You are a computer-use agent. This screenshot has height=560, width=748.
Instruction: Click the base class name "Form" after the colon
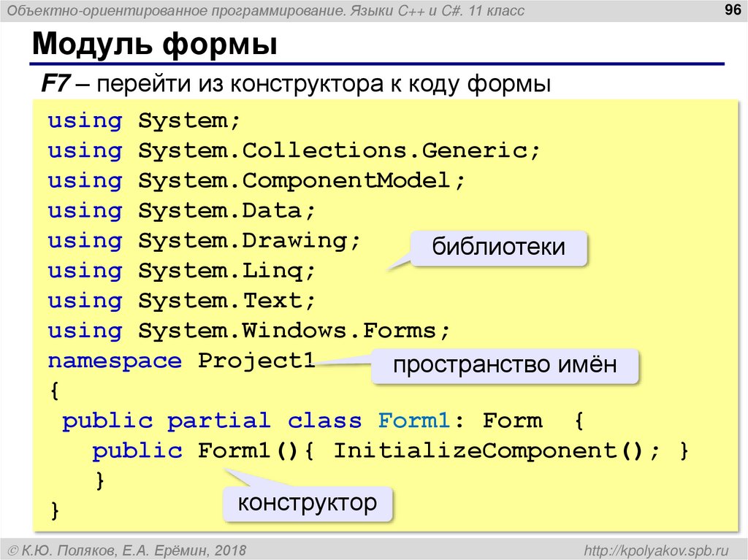tap(512, 421)
